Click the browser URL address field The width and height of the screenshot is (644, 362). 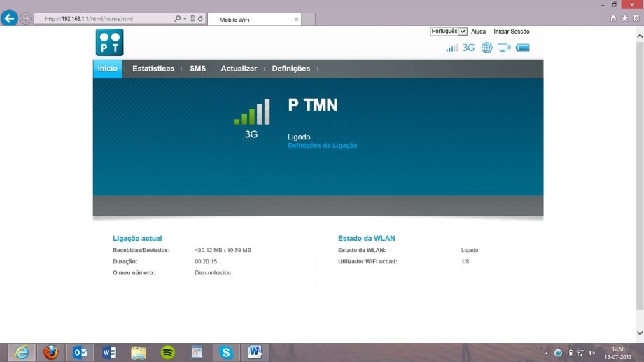[x=105, y=19]
